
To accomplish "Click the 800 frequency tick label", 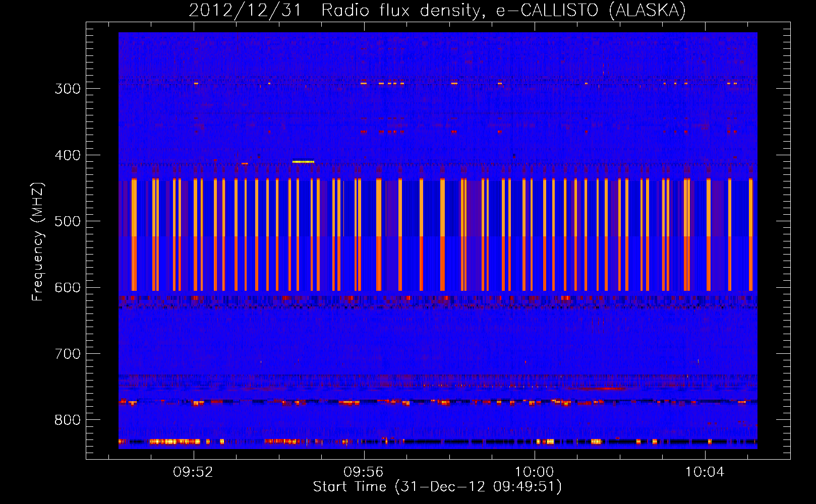I will pyautogui.click(x=68, y=420).
